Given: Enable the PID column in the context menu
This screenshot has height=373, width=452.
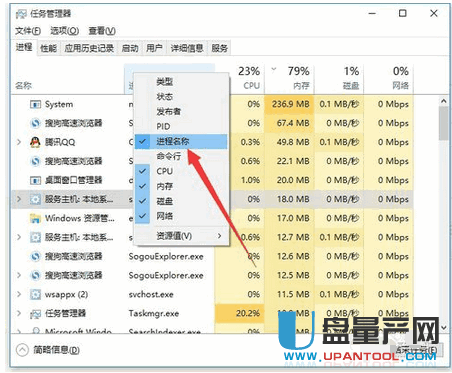Looking at the screenshot, I should coord(181,127).
